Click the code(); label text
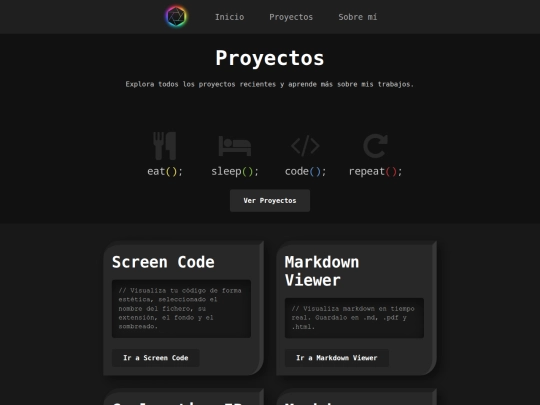540x405 pixels. (x=305, y=171)
